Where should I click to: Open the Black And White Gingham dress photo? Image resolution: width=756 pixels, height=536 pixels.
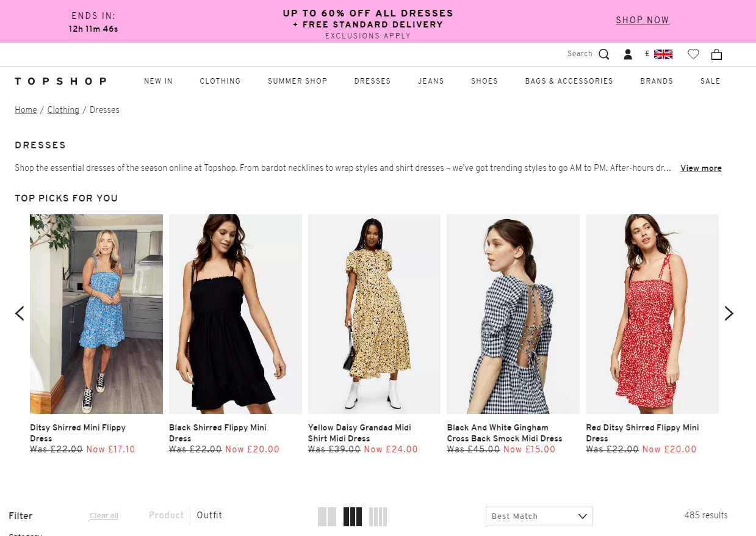coord(513,314)
